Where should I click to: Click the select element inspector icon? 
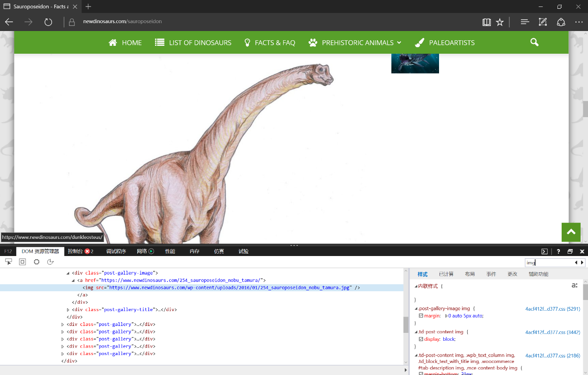tap(8, 262)
